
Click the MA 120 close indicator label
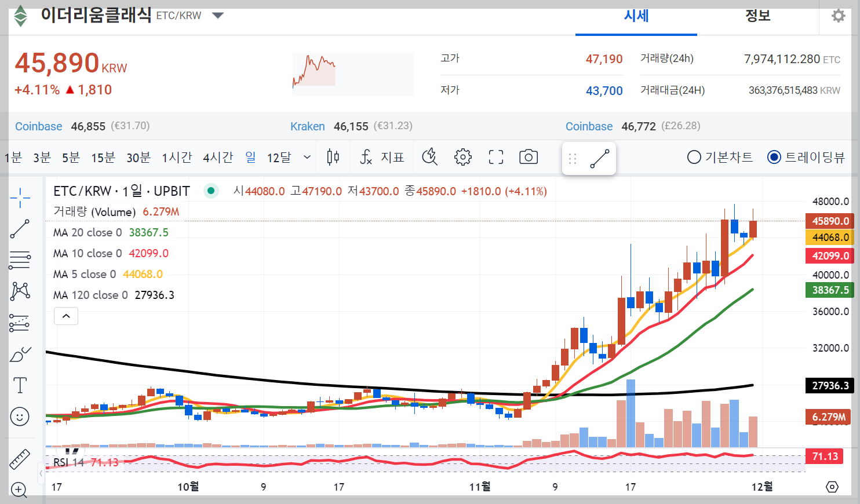pyautogui.click(x=90, y=295)
